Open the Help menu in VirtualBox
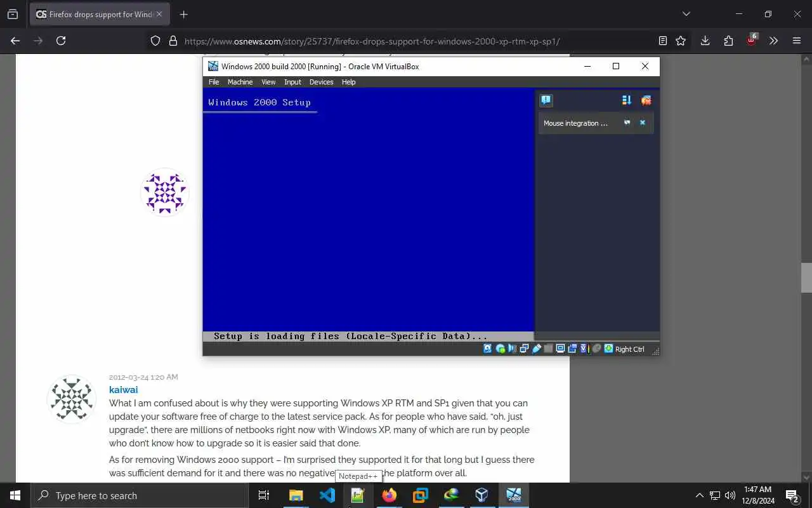The width and height of the screenshot is (812, 508). [x=348, y=82]
